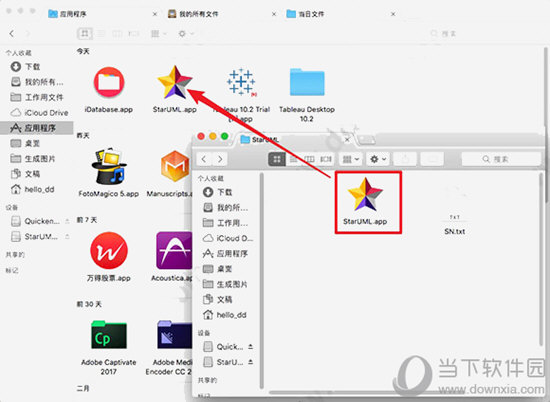This screenshot has width=550, height=402.
Task: Switch StarUML window to cover flow view
Action: (x=326, y=159)
